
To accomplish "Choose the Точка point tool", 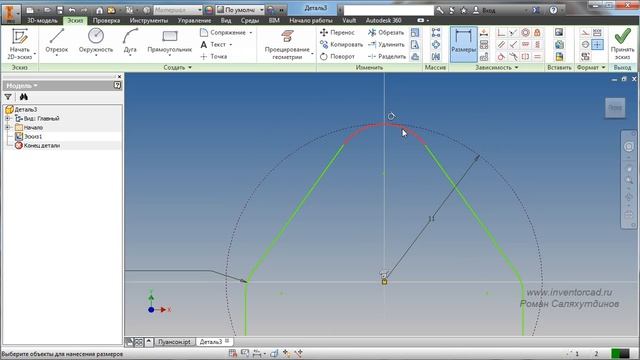I will [214, 56].
